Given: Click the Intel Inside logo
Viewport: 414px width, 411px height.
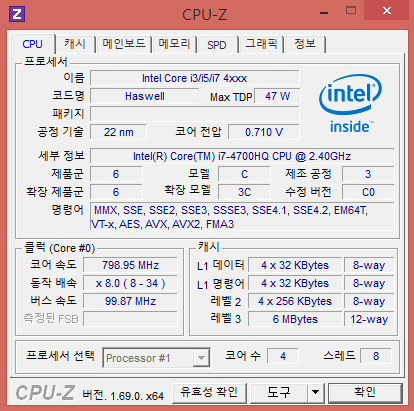Looking at the screenshot, I should (350, 103).
